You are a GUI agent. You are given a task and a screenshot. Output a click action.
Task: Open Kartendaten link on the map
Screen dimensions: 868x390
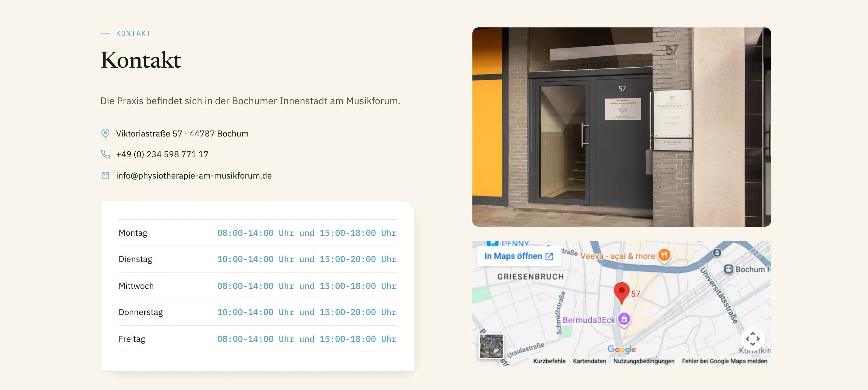click(589, 361)
